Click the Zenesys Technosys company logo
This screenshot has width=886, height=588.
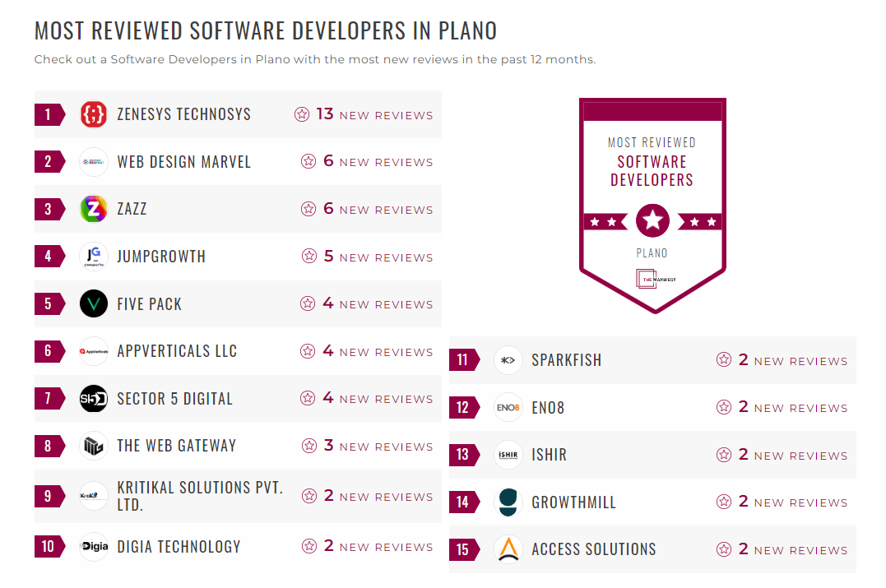(x=94, y=114)
